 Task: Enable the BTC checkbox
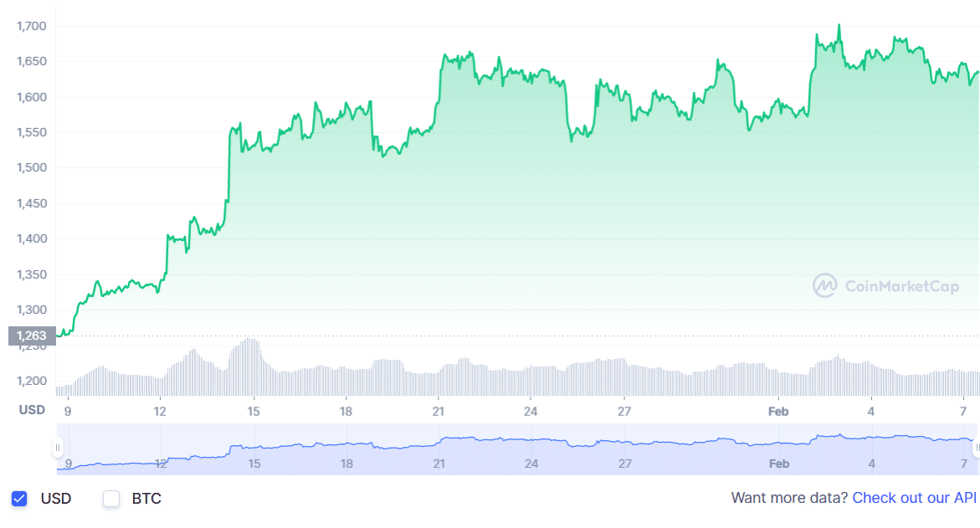(111, 499)
